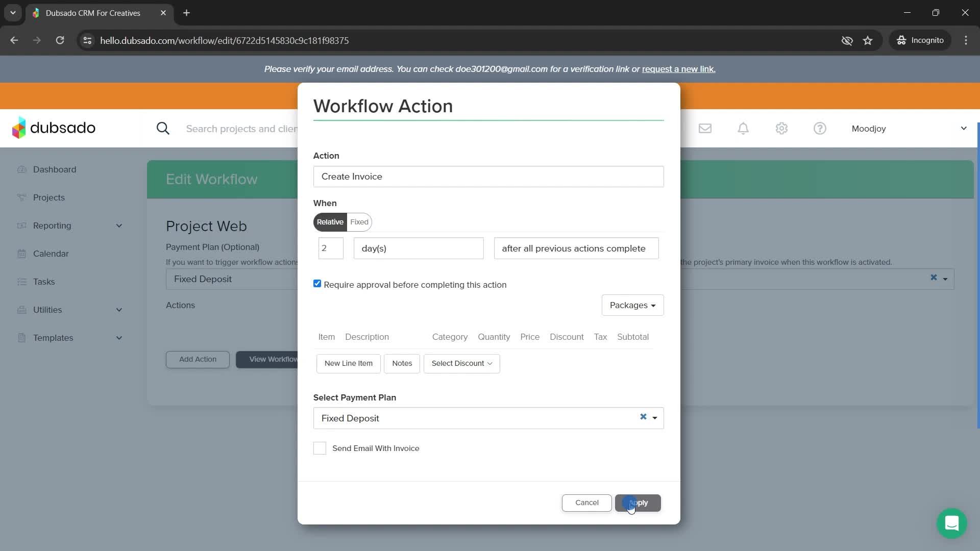Open a new browser tab
The width and height of the screenshot is (980, 551).
[186, 13]
